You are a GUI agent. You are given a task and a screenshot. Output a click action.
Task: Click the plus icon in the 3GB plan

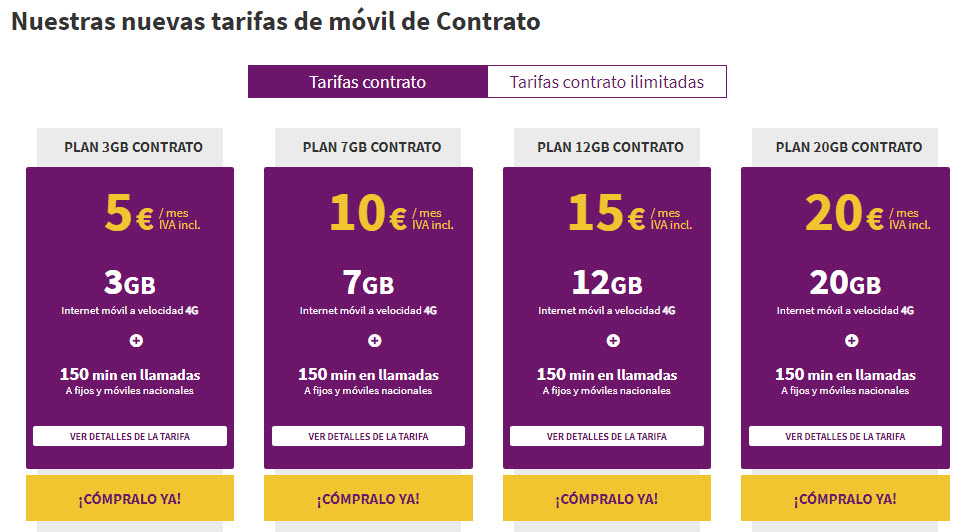(x=136, y=341)
